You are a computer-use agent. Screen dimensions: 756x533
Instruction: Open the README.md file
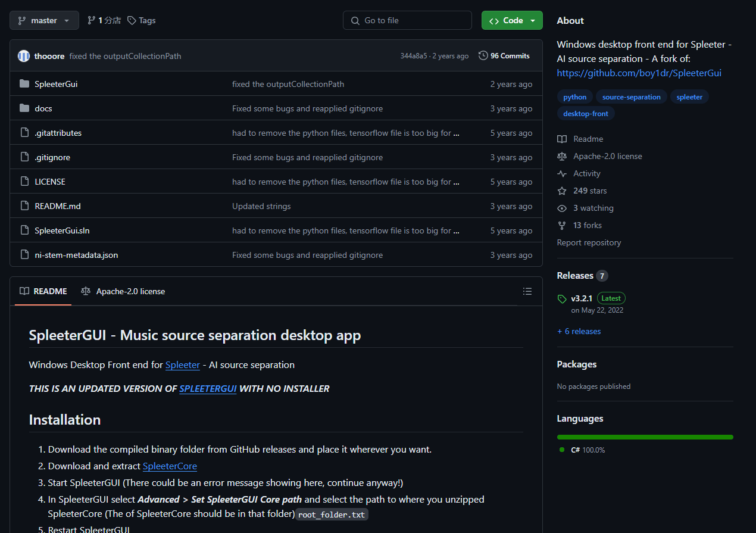pos(58,206)
